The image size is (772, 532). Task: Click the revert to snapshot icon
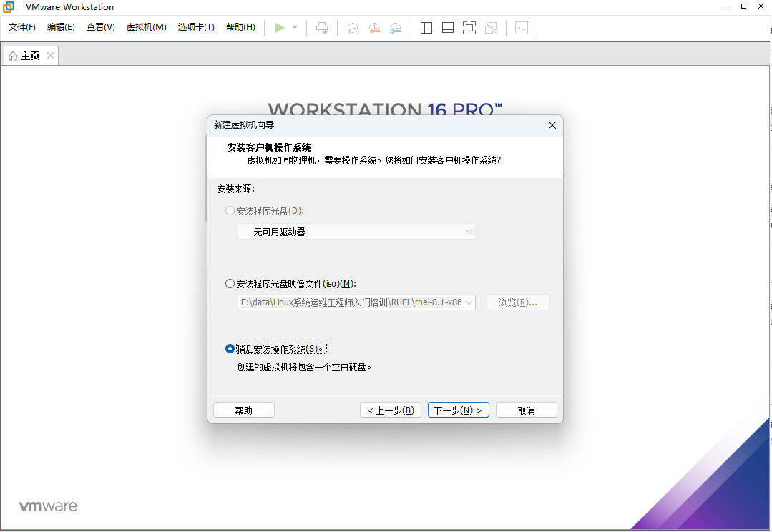point(374,28)
